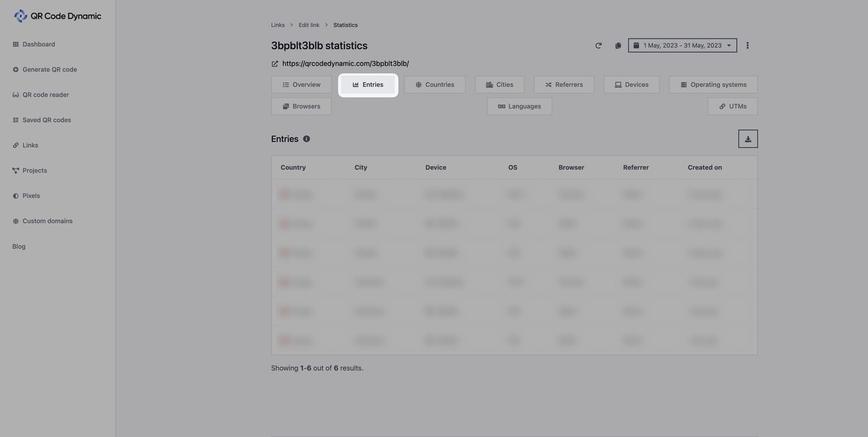
Task: Click the Showing 1-6 out of 6 results text
Action: click(x=317, y=368)
